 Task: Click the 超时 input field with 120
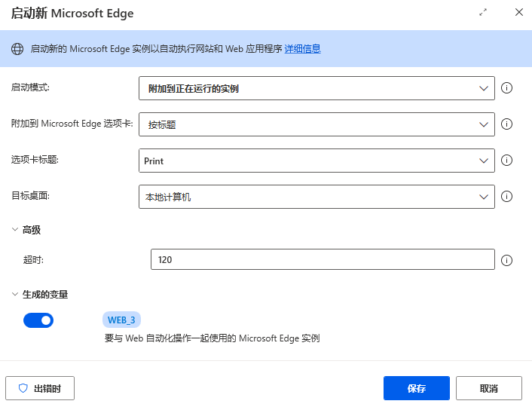(323, 259)
